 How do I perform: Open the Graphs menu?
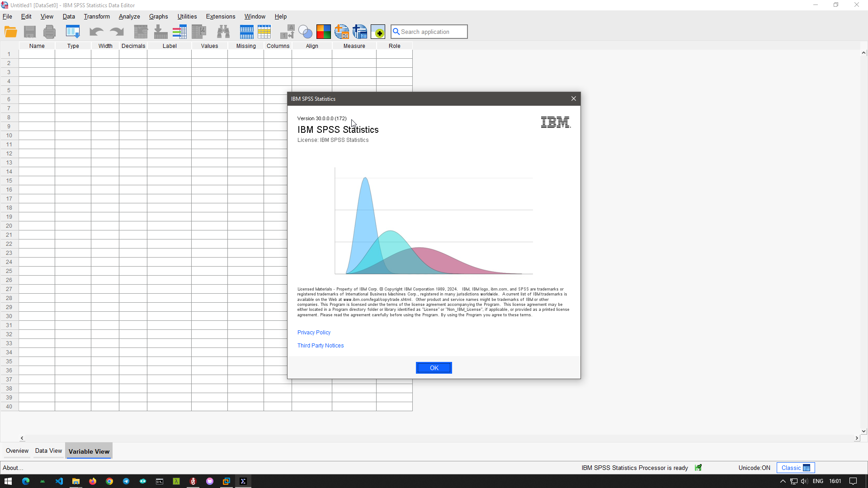[x=159, y=16]
